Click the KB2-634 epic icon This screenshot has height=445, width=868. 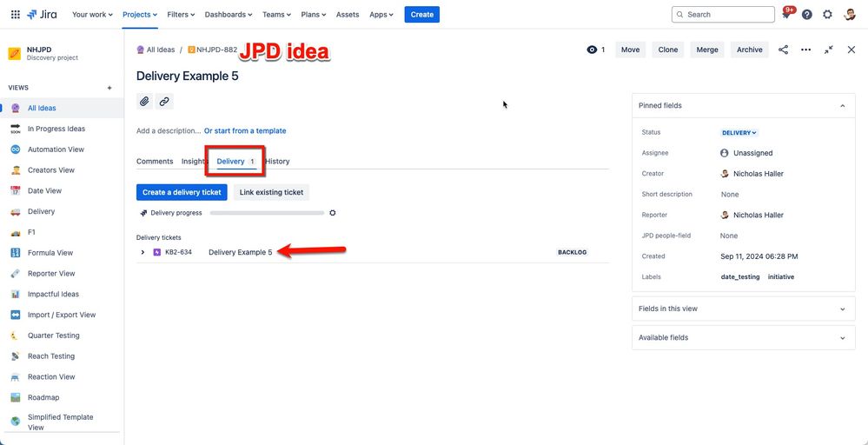pyautogui.click(x=156, y=252)
